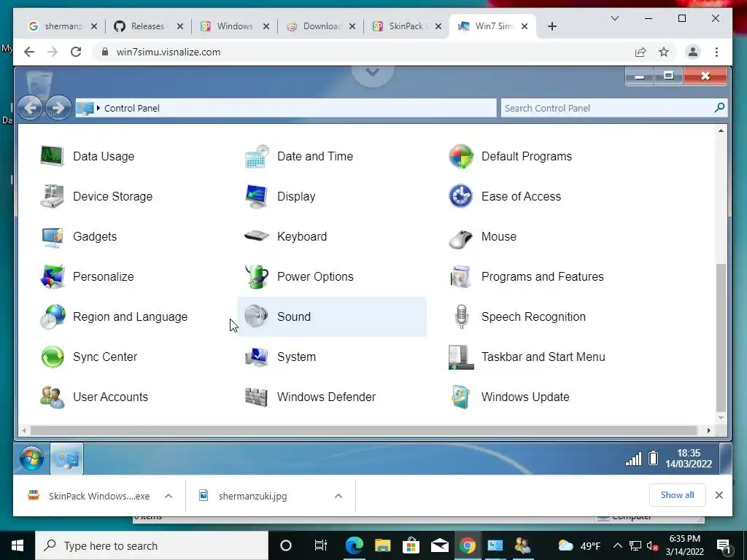The image size is (747, 560).
Task: Open a new Chrome tab
Action: pyautogui.click(x=552, y=26)
